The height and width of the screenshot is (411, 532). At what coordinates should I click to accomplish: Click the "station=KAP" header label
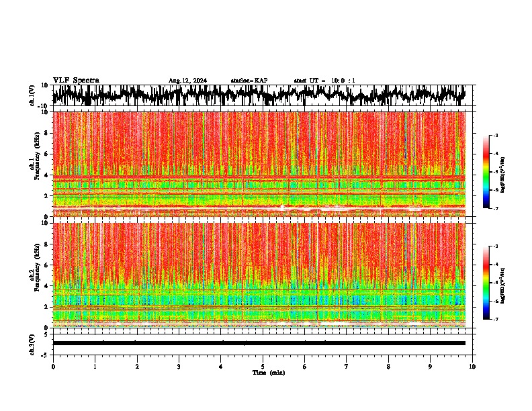pos(249,81)
